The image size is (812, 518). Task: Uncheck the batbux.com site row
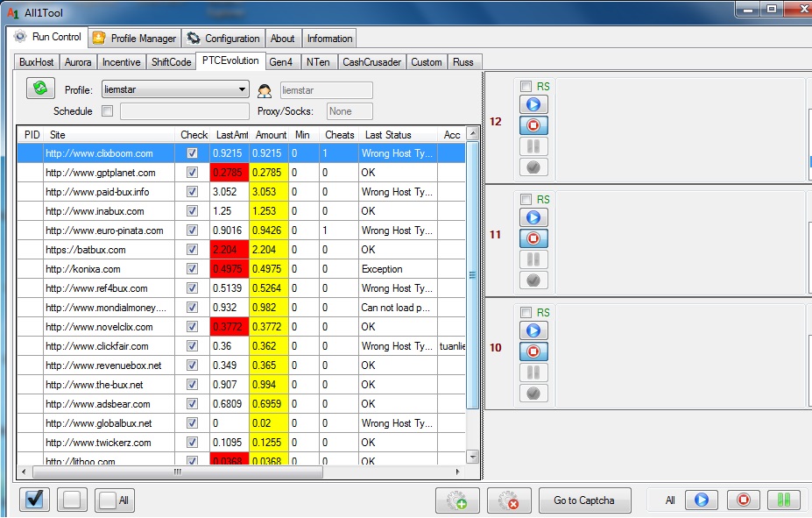[x=192, y=250]
